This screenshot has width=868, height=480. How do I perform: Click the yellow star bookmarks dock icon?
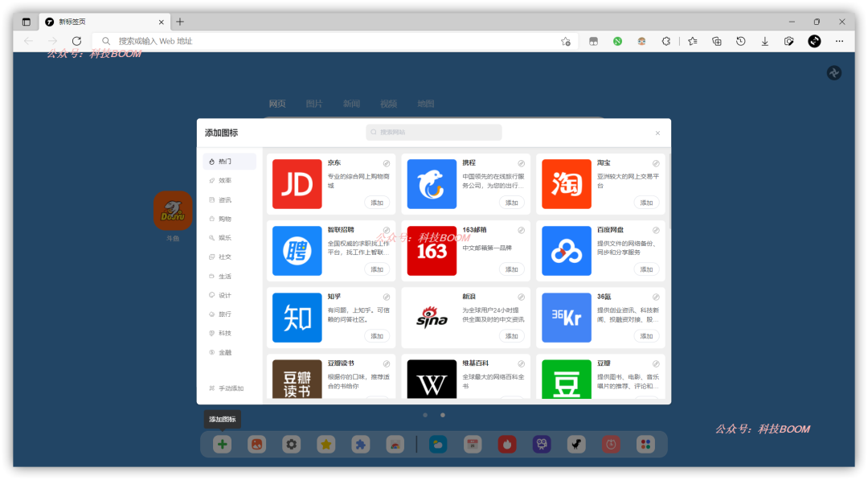click(x=326, y=444)
